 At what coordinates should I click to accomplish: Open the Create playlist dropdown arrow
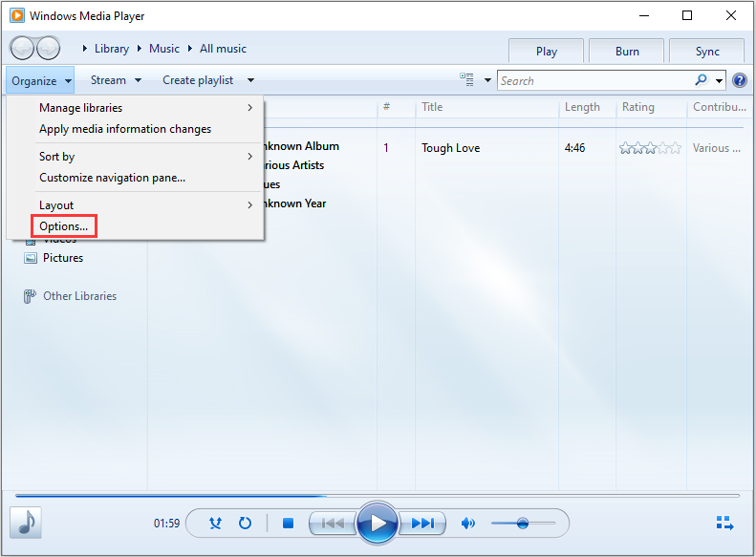coord(250,80)
